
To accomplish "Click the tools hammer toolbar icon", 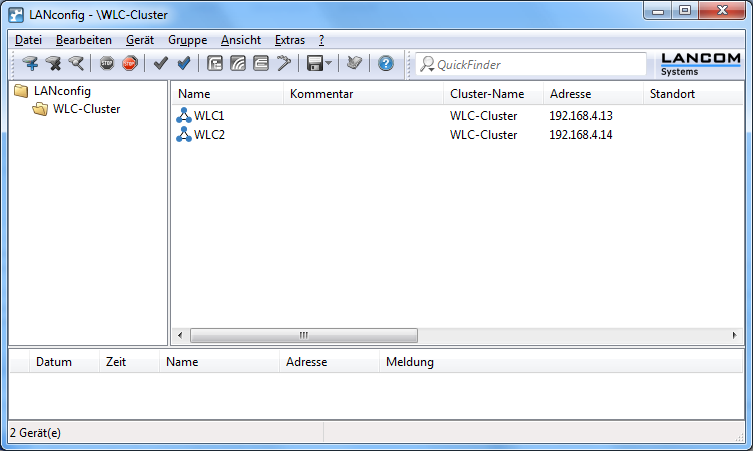I will pos(284,64).
